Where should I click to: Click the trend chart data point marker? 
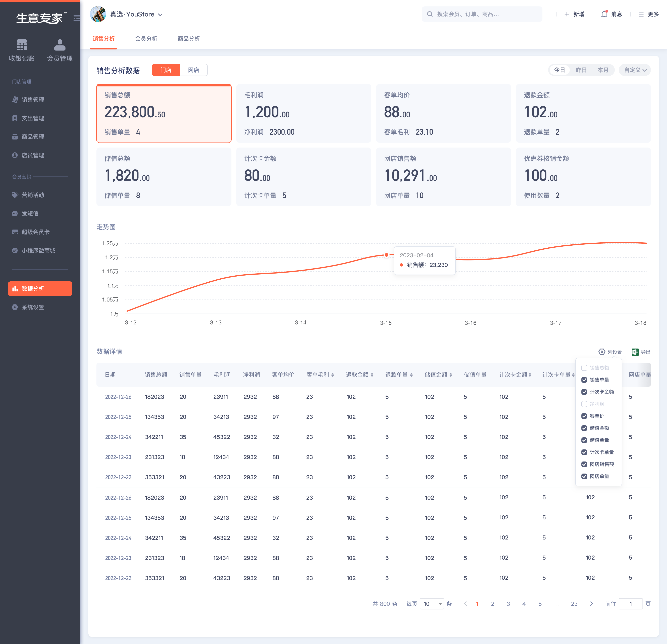(x=386, y=255)
